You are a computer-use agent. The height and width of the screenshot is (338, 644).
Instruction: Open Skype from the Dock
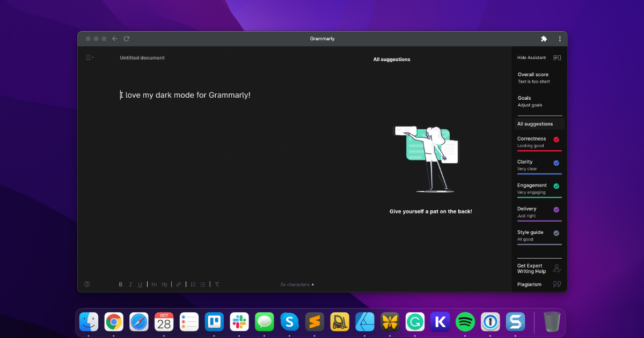point(289,322)
